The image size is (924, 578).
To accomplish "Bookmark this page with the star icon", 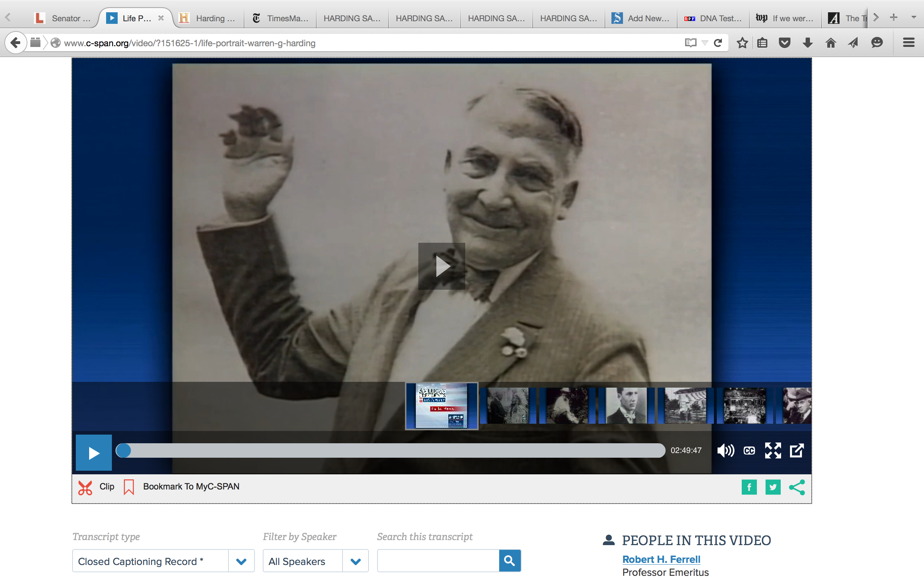I will (742, 43).
